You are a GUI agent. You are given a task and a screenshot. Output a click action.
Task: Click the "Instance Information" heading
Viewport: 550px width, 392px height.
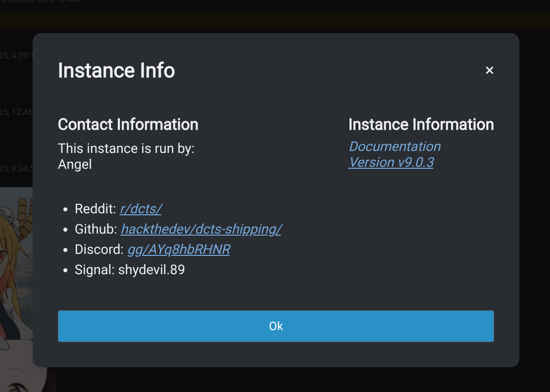(421, 124)
